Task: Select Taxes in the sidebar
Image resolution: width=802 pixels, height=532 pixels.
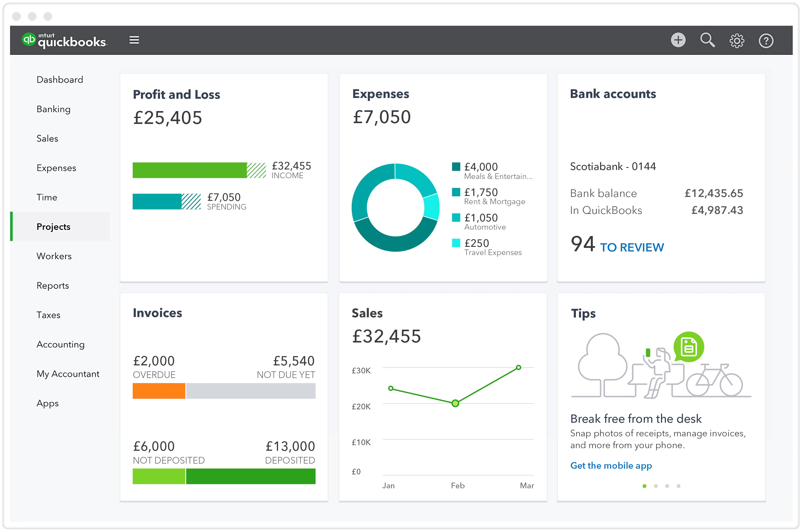Action: 48,315
